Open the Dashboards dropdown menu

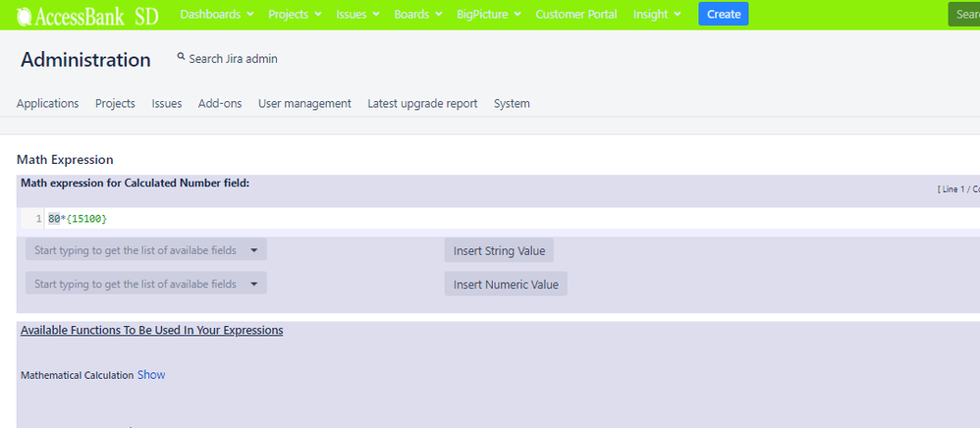(x=217, y=14)
